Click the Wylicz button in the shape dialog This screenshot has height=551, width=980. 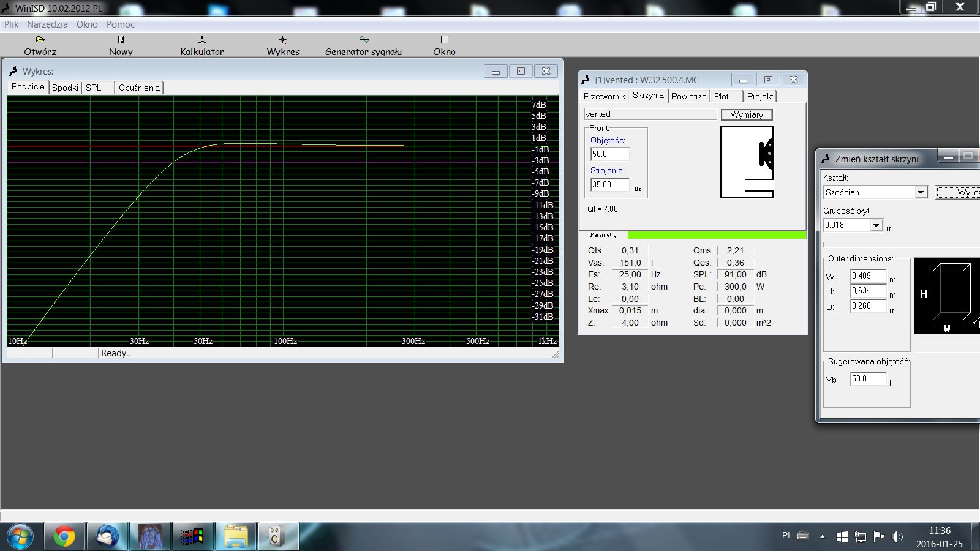click(x=962, y=193)
